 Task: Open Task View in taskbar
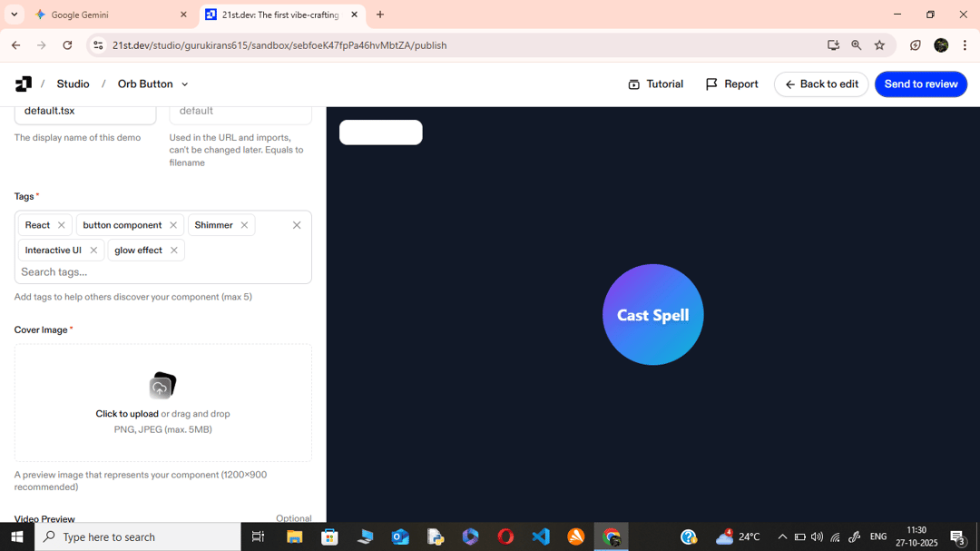[x=258, y=536]
